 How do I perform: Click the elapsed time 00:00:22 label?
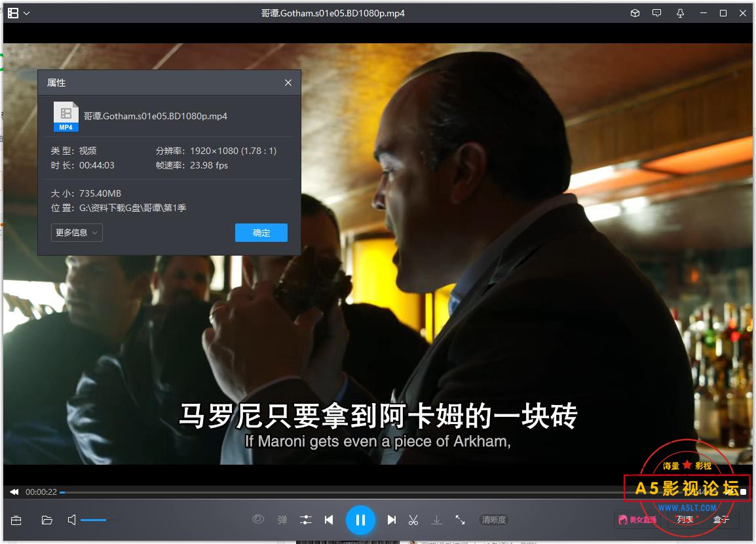pos(41,492)
